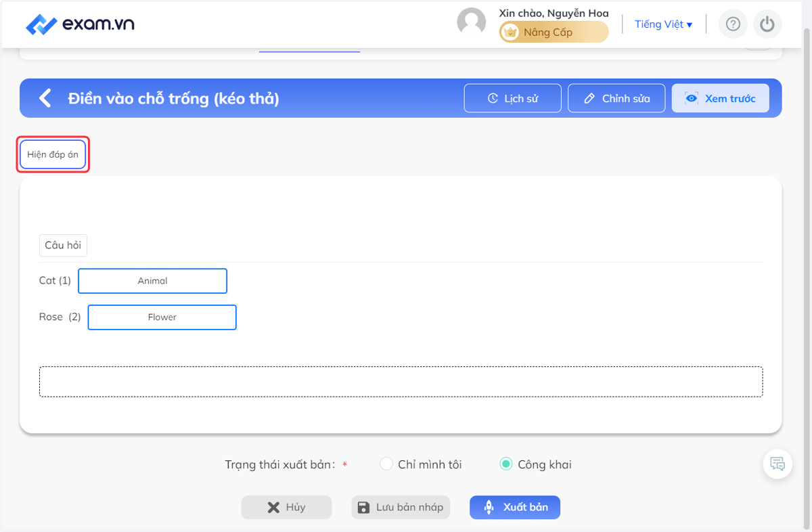
Task: Click Lưu bản nháp save draft button
Action: pos(401,508)
